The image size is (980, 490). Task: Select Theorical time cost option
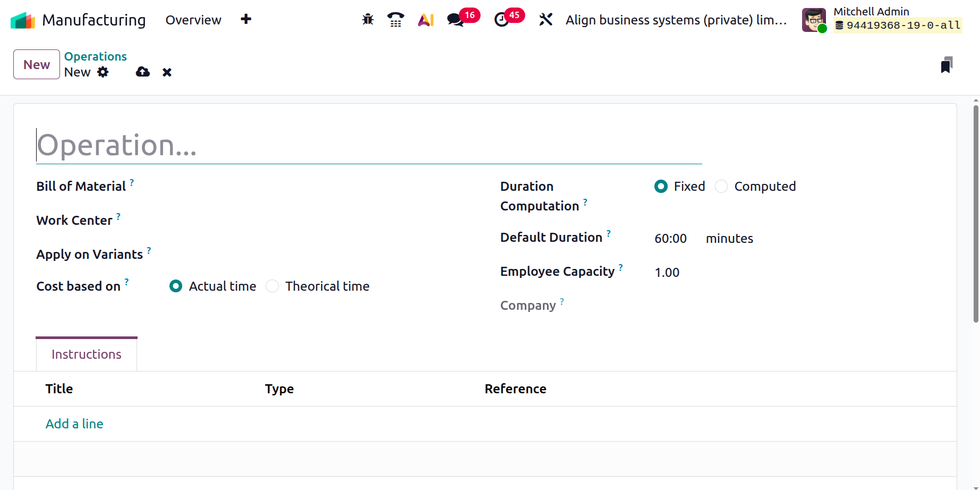272,286
